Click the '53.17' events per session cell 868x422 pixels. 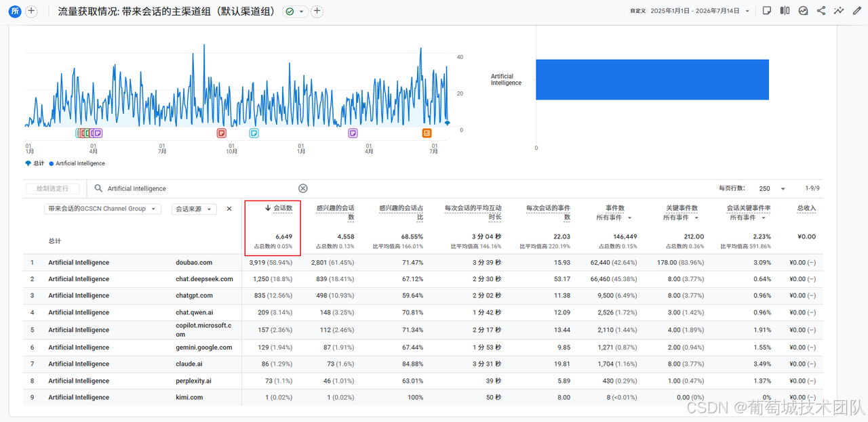pyautogui.click(x=562, y=279)
